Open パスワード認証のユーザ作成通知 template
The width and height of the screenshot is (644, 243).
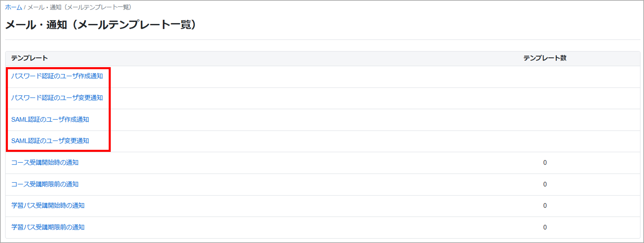[57, 76]
